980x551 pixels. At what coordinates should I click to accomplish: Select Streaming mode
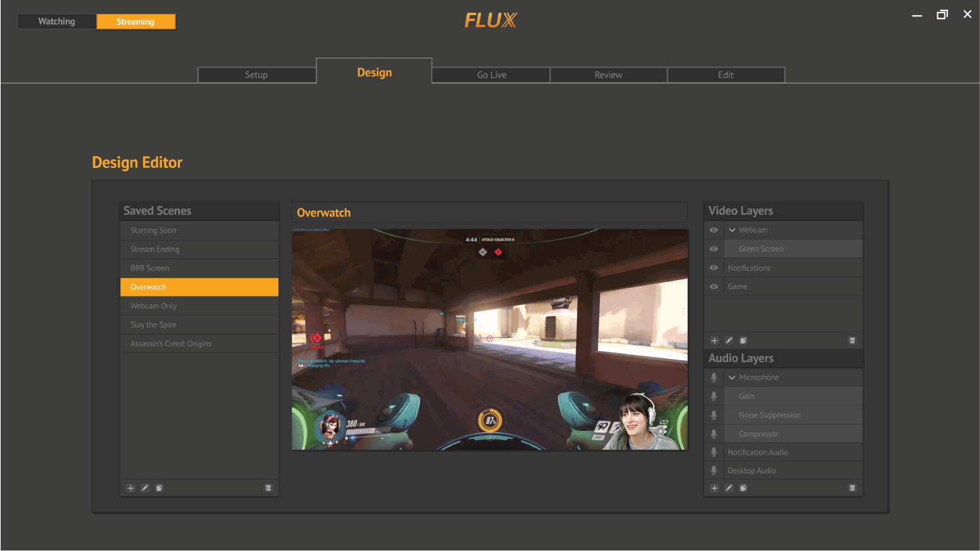click(x=136, y=22)
